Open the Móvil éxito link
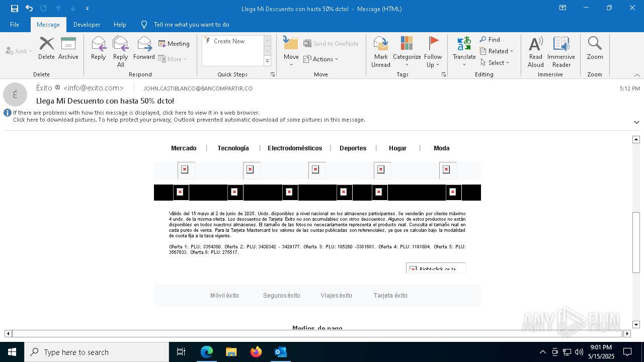Image resolution: width=644 pixels, height=362 pixels. [x=224, y=296]
